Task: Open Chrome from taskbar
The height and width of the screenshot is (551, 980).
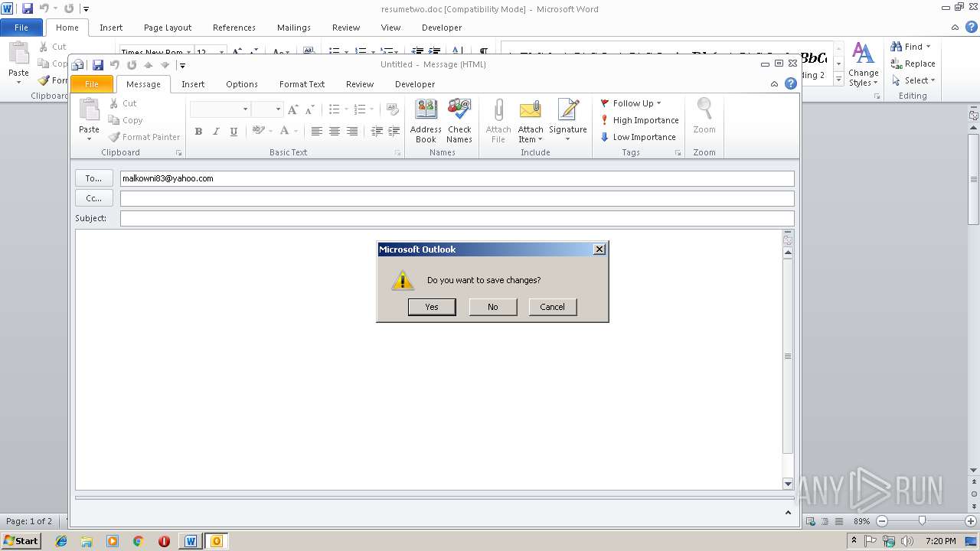Action: tap(139, 541)
